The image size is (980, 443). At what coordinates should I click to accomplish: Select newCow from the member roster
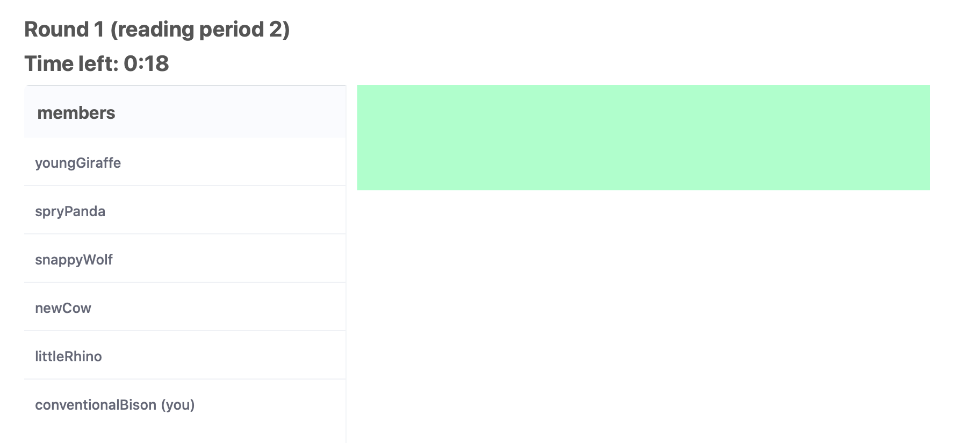(x=63, y=308)
